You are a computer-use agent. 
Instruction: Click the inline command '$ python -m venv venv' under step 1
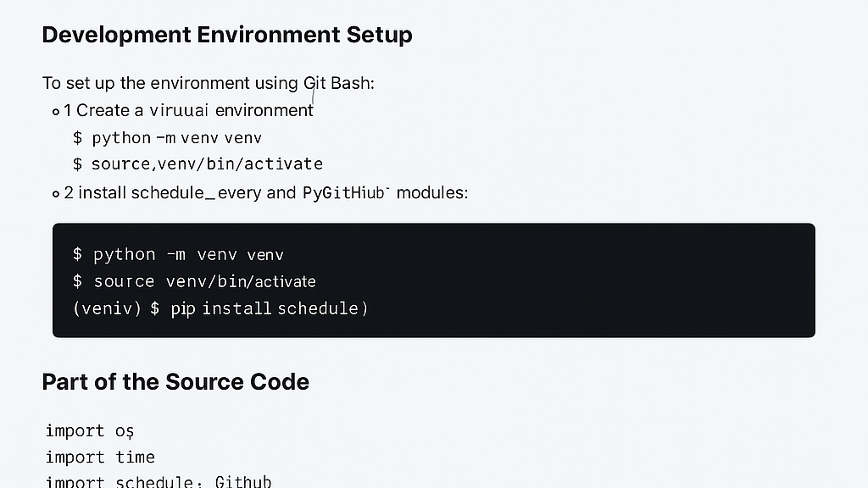pyautogui.click(x=167, y=138)
